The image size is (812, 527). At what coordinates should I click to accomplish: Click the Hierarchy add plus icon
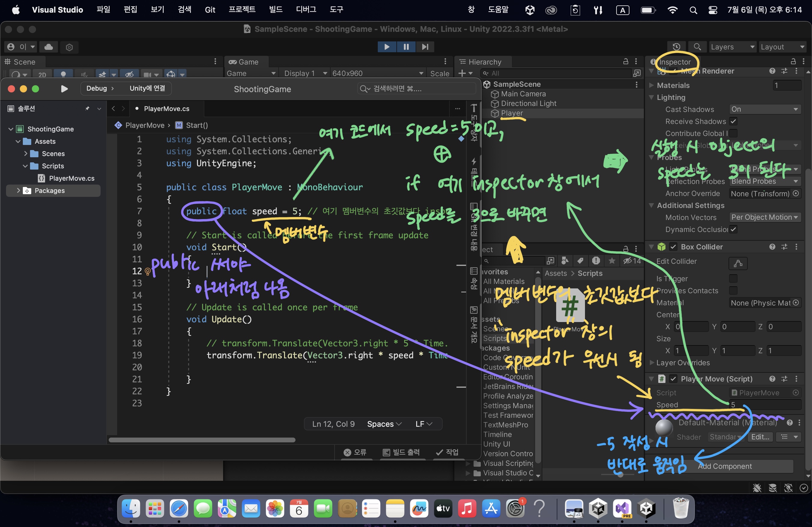click(462, 73)
